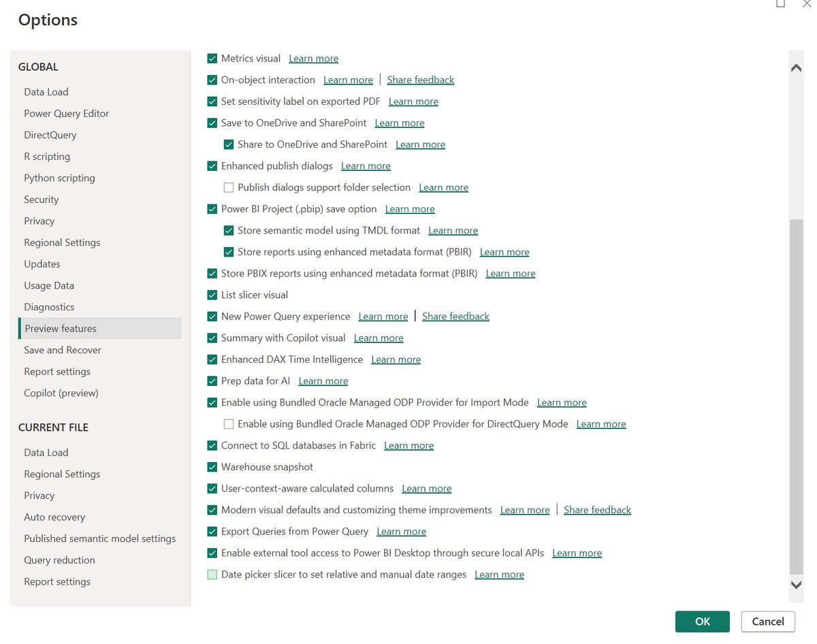The image size is (817, 644).
Task: Click the vertical scrollbar thumb
Action: tap(795, 398)
